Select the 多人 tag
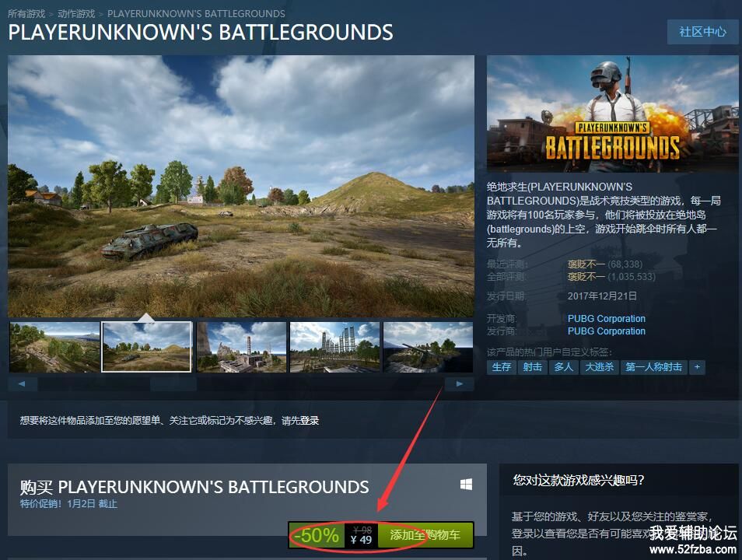Viewport: 742px width, 560px height. (563, 367)
